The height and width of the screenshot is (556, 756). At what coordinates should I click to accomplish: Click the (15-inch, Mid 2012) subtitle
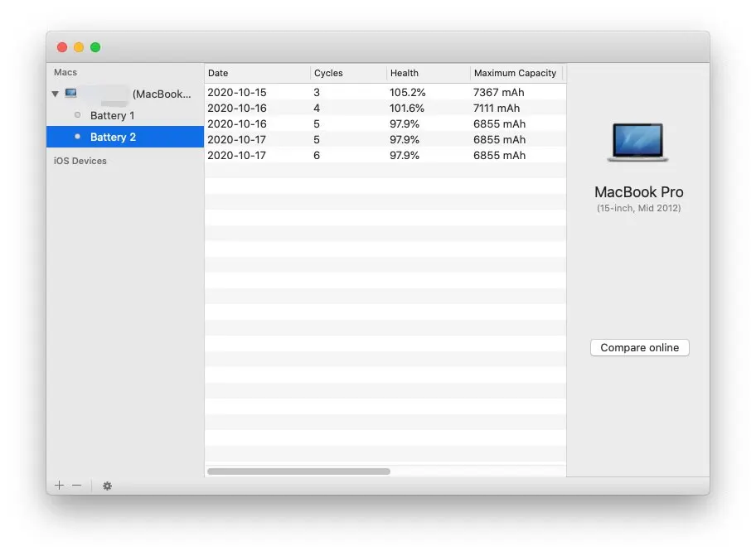pyautogui.click(x=639, y=208)
